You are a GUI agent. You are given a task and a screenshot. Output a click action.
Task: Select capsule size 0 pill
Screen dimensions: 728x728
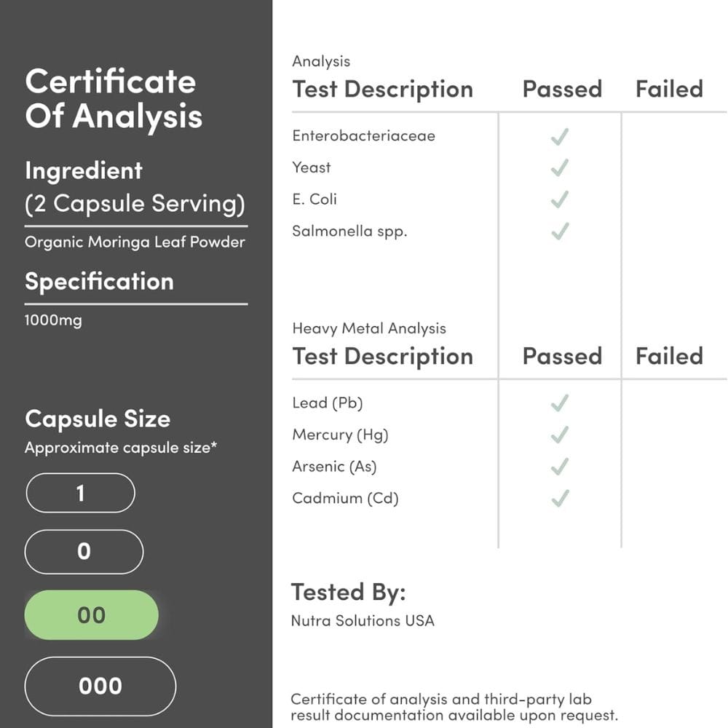[84, 552]
